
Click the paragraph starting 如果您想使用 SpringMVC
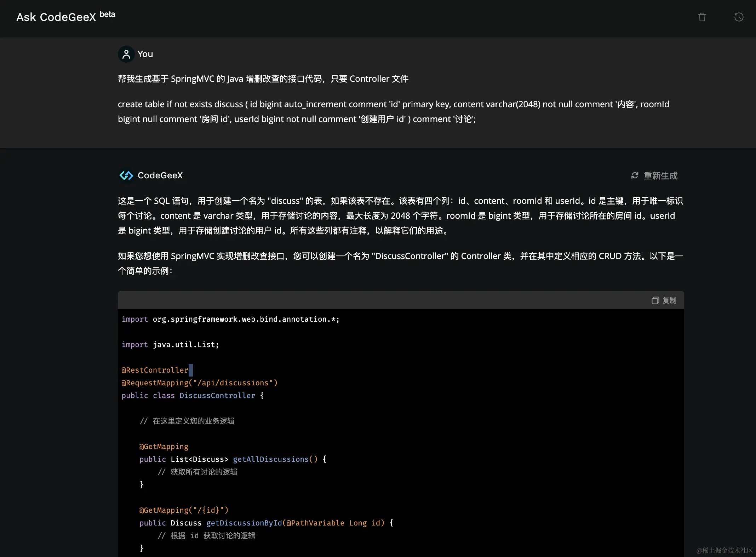pyautogui.click(x=401, y=263)
